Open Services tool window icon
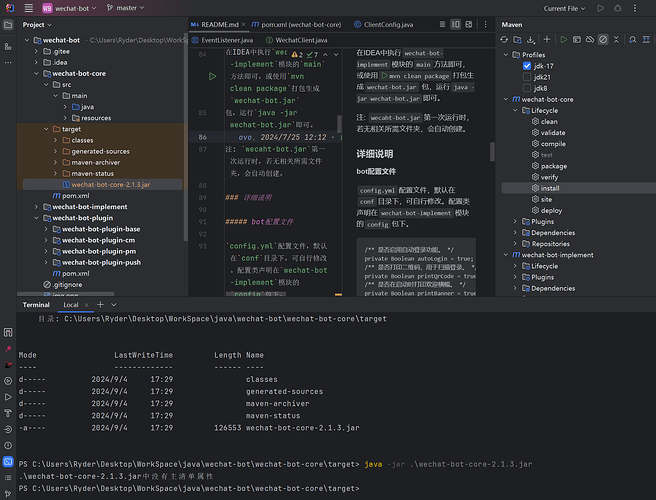The width and height of the screenshot is (656, 500). coord(8,381)
